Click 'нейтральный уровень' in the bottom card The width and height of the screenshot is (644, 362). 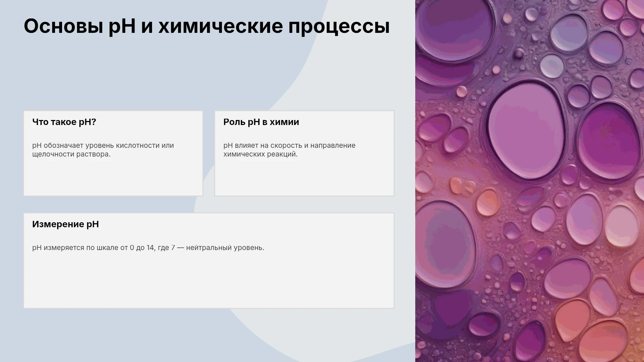click(x=225, y=248)
